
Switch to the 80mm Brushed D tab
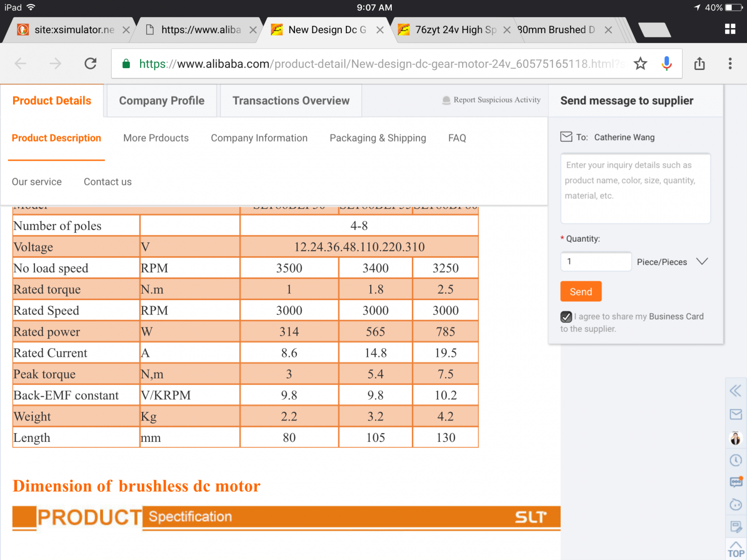pyautogui.click(x=557, y=30)
